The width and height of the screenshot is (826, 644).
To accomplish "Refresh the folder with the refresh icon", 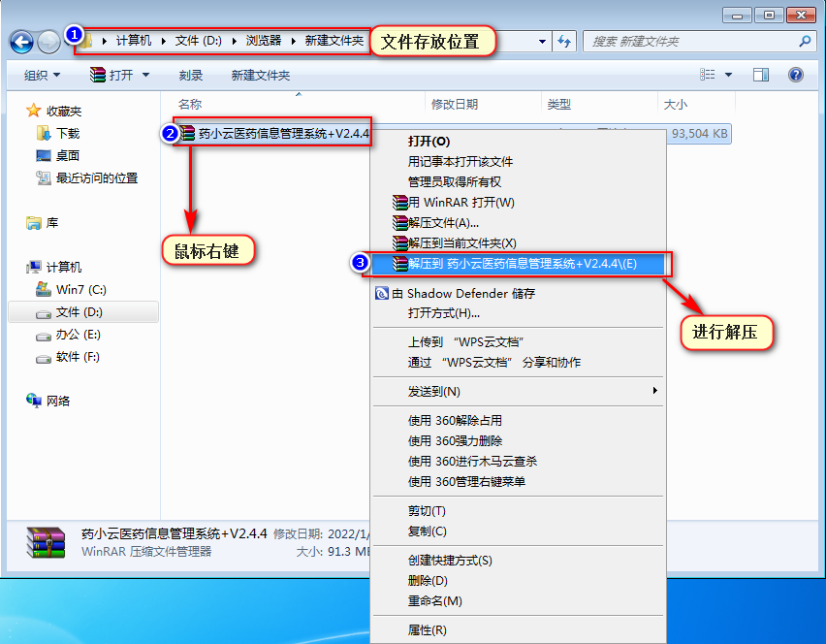I will coord(564,41).
